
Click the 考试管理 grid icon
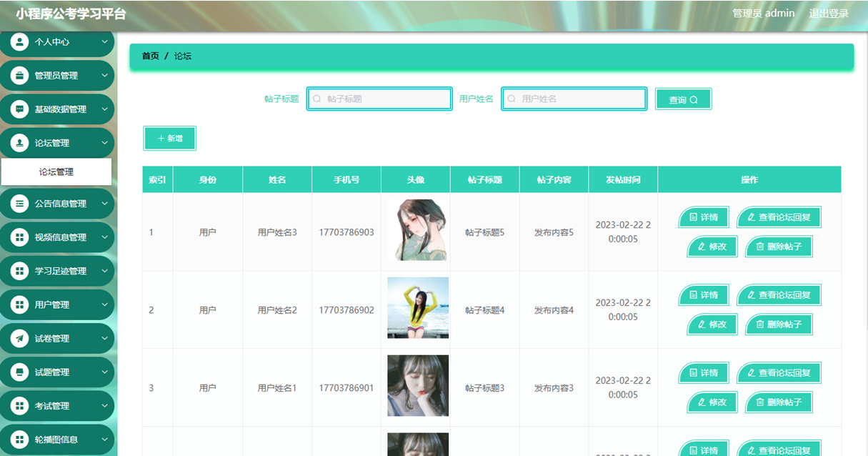(20, 405)
